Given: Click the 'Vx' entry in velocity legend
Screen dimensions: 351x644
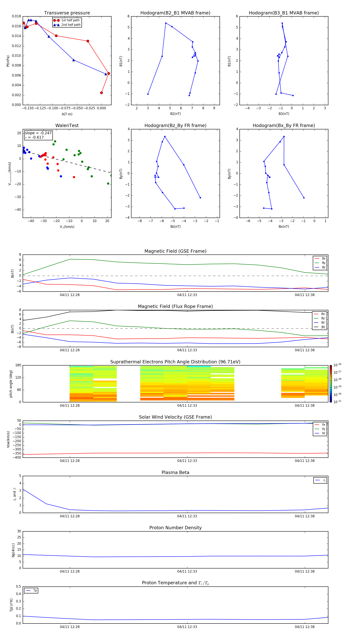Looking at the screenshot, I should tap(320, 424).
